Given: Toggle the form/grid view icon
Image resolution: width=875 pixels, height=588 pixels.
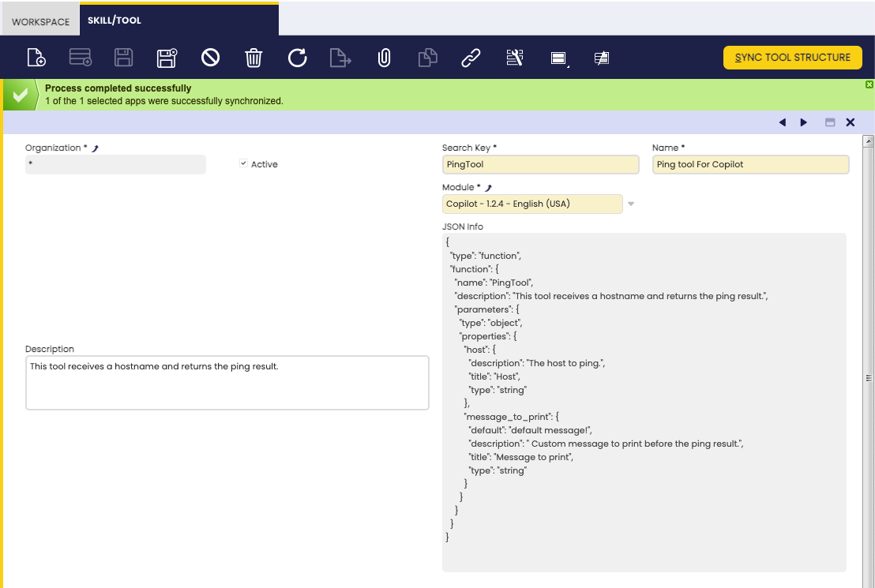Looking at the screenshot, I should click(x=558, y=58).
